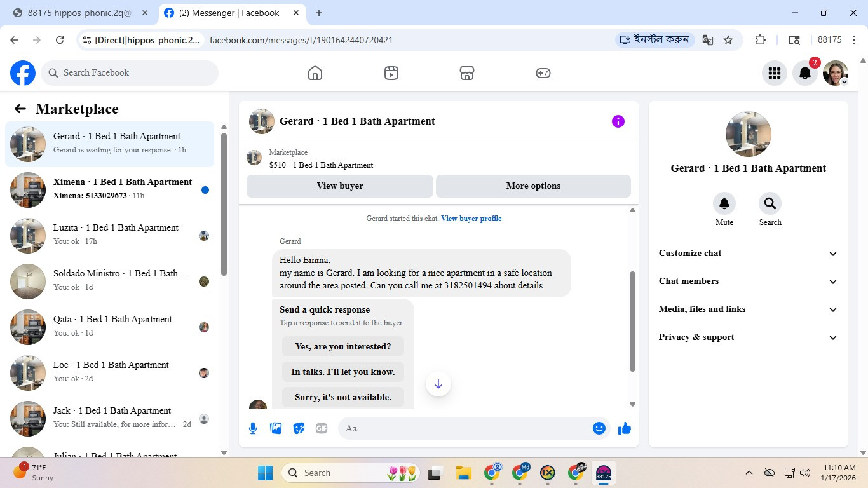Open conversation information purple icon
The height and width of the screenshot is (488, 868).
[618, 121]
